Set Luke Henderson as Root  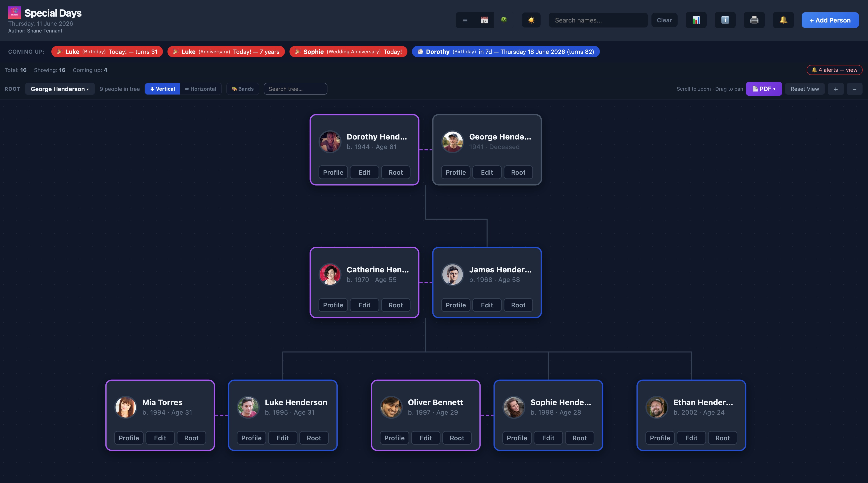pos(314,438)
